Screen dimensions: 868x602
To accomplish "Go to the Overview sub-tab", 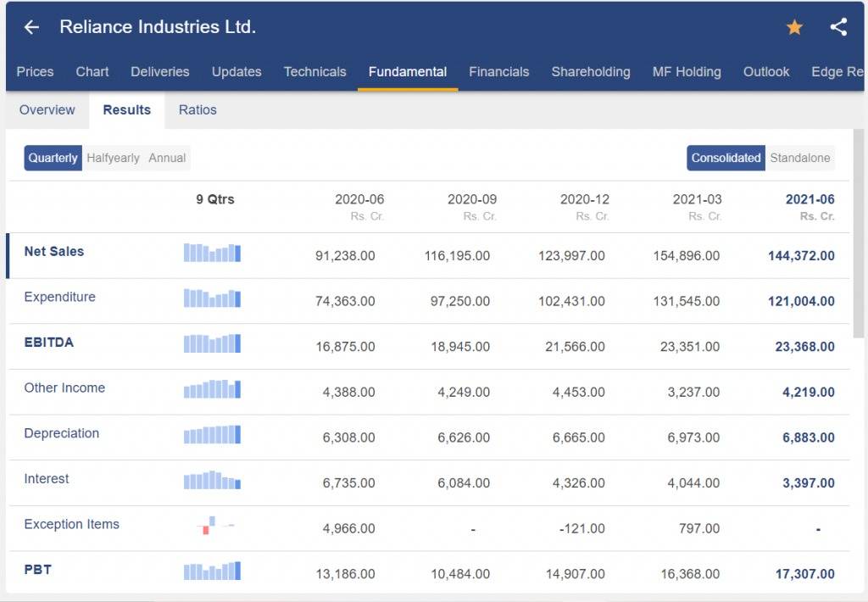I will click(x=47, y=109).
